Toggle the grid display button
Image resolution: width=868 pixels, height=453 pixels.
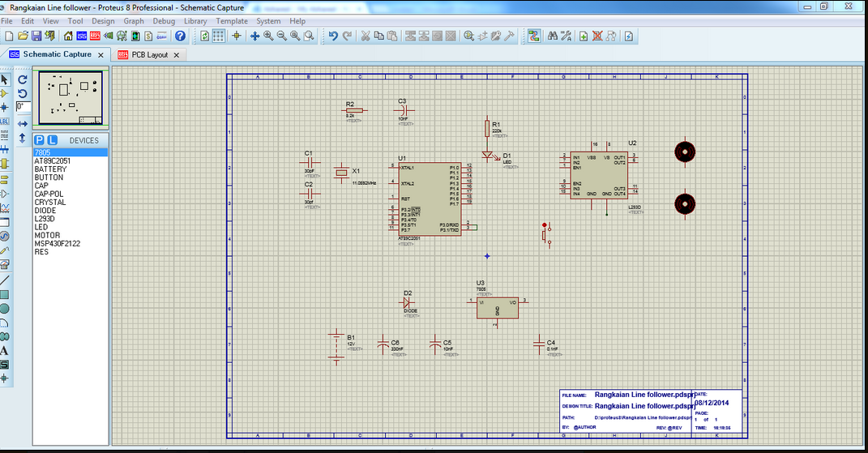click(x=219, y=36)
